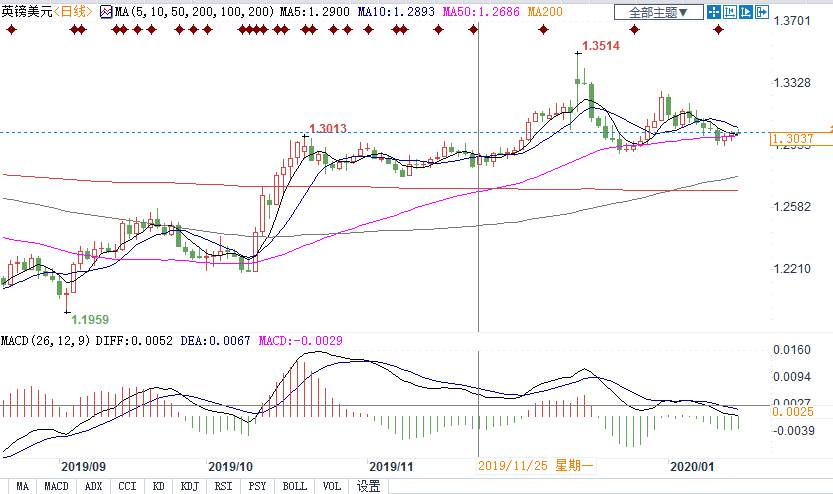
Task: Select the CCI indicator tab
Action: pos(128,486)
